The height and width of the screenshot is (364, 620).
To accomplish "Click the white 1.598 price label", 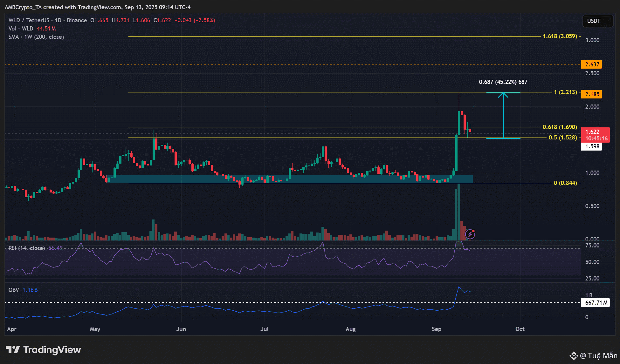I will (591, 146).
